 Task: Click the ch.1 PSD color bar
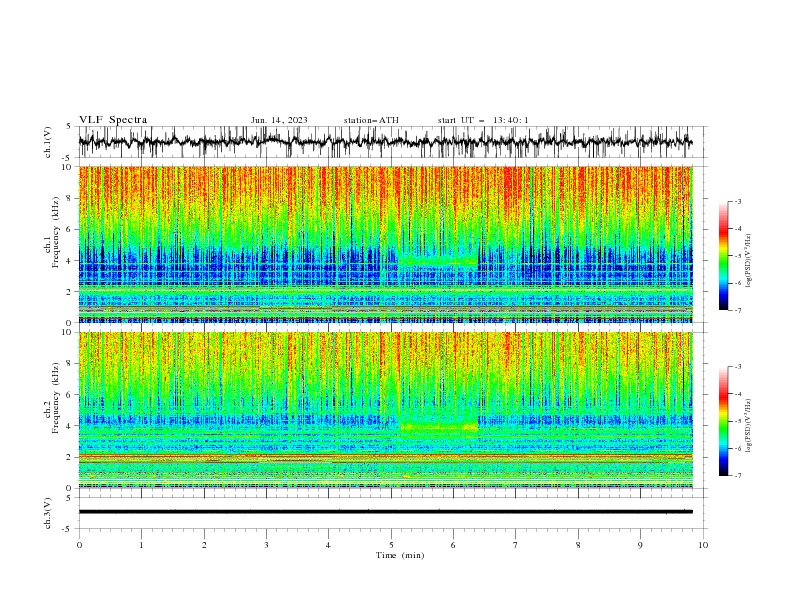tap(724, 255)
